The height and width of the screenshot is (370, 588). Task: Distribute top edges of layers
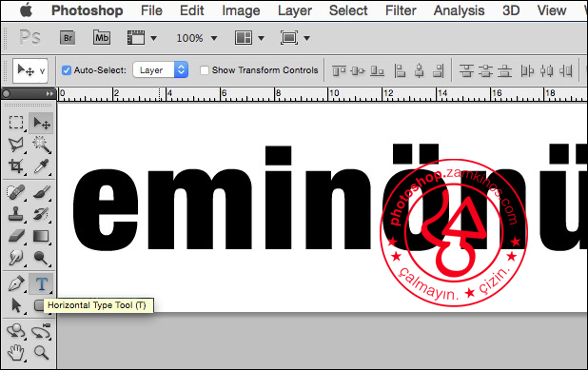(x=466, y=70)
